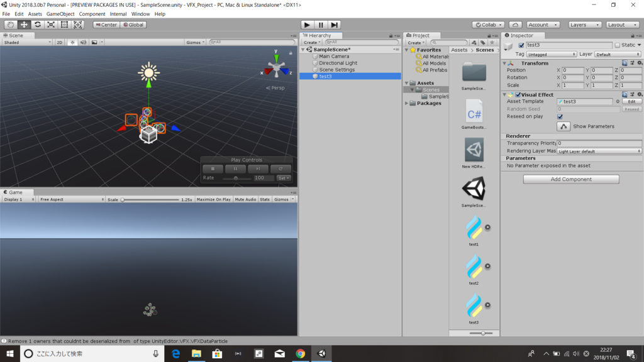
Task: Click the Step button in VFX Play Controls
Action: (258, 168)
